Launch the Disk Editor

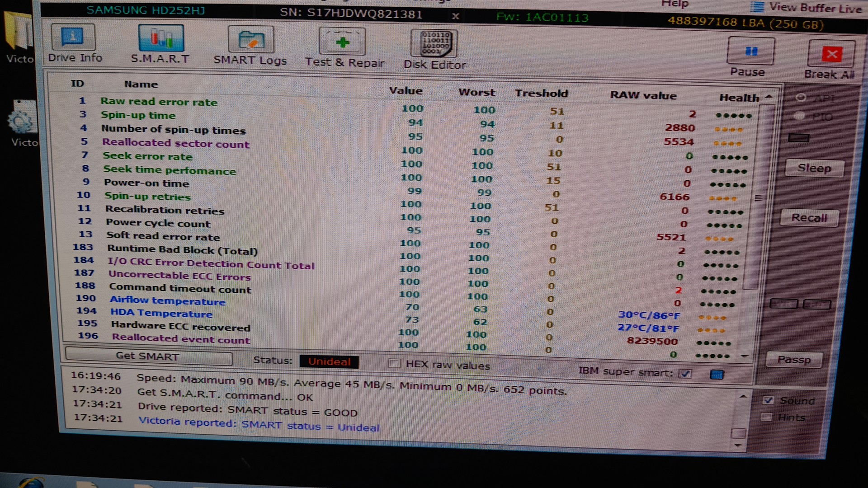click(x=434, y=50)
